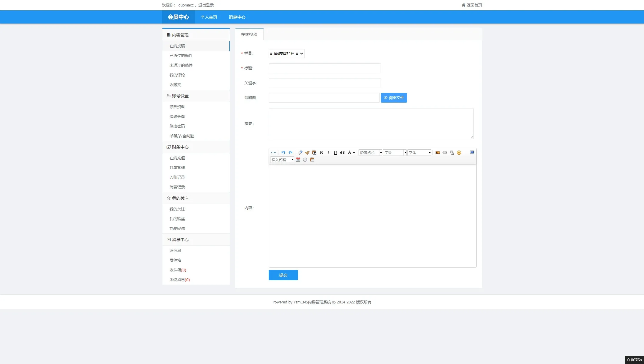
Task: Click the eraser clear-formatting icon
Action: coord(300,153)
